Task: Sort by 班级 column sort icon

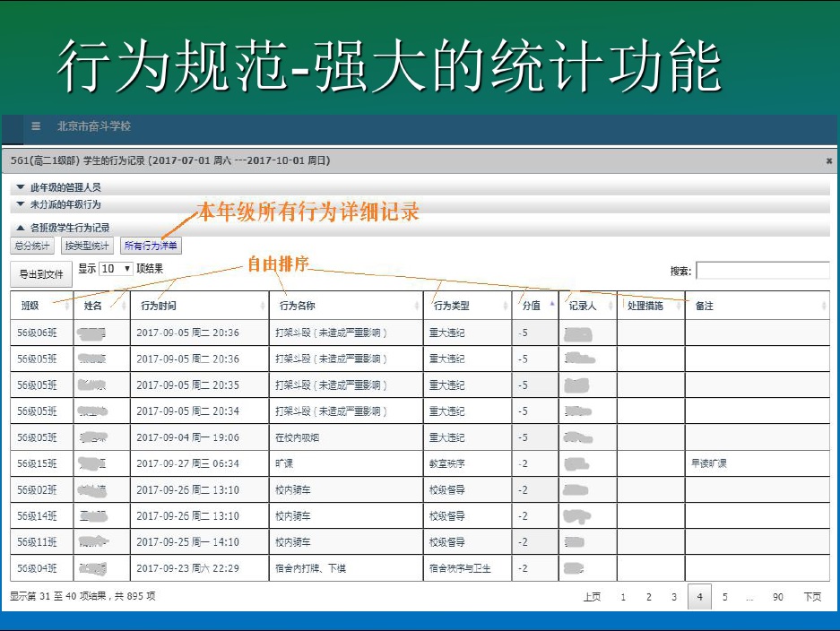Action: coord(67,306)
